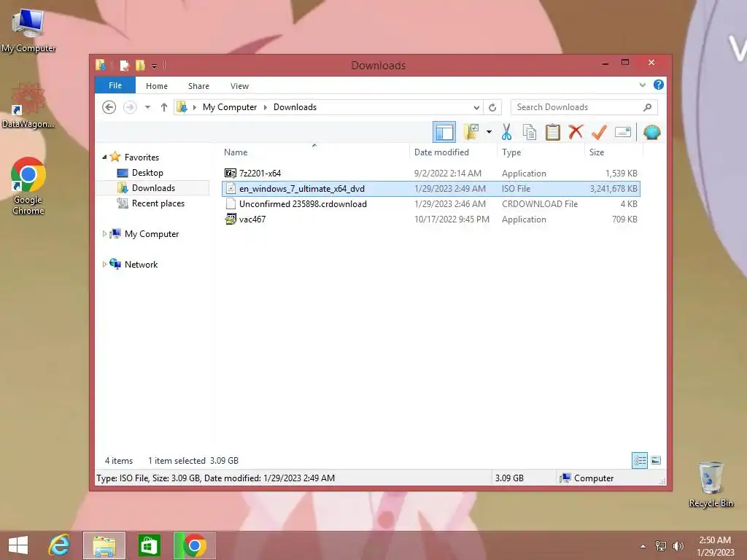
Task: Launch Internet Explorer from the taskbar
Action: (60, 545)
